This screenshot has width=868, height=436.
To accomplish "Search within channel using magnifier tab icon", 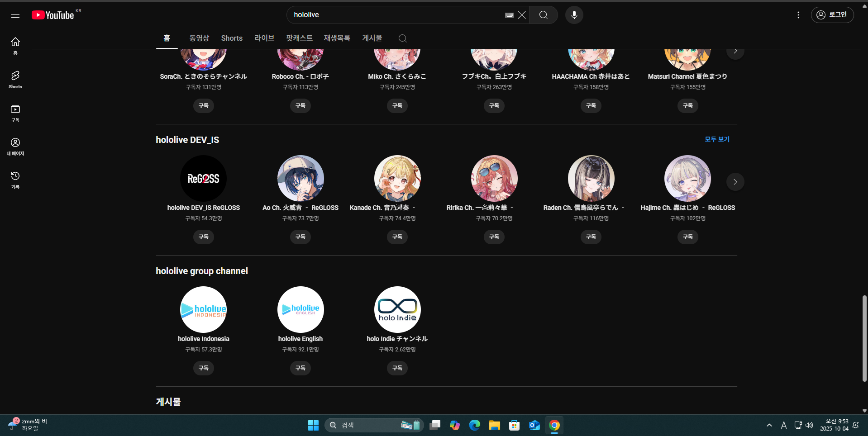I will point(402,38).
